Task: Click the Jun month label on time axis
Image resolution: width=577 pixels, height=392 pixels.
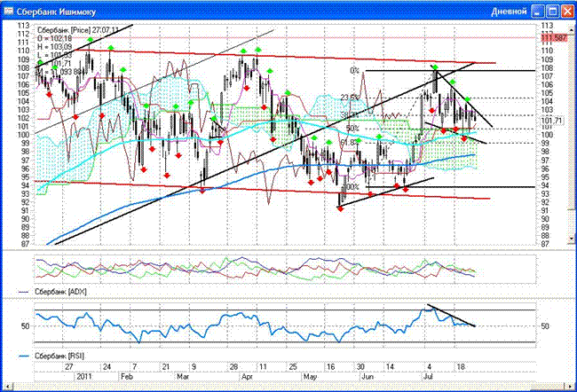Action: coord(368,377)
